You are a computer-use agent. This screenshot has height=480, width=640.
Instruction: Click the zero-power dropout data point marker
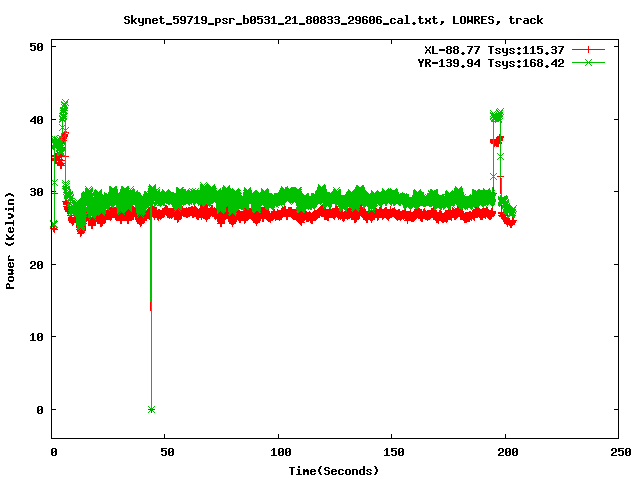point(151,409)
